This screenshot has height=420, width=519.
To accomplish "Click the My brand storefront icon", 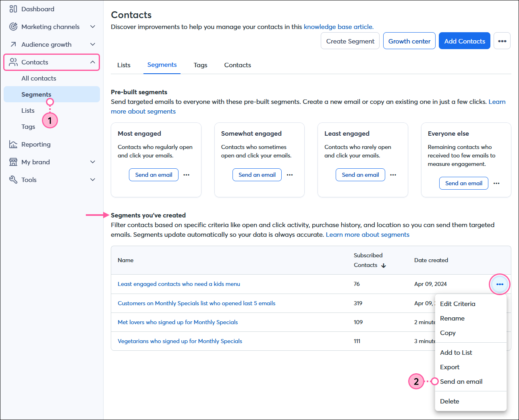I will tap(13, 162).
